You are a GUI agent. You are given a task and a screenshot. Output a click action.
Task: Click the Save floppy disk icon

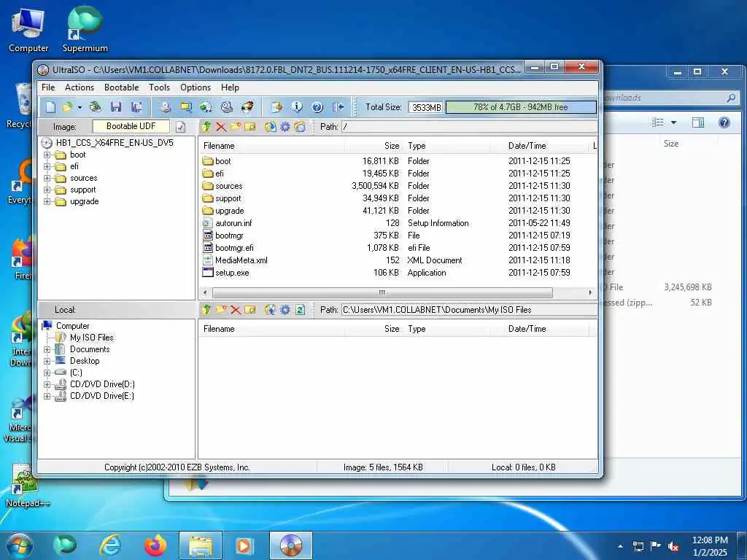(x=116, y=107)
